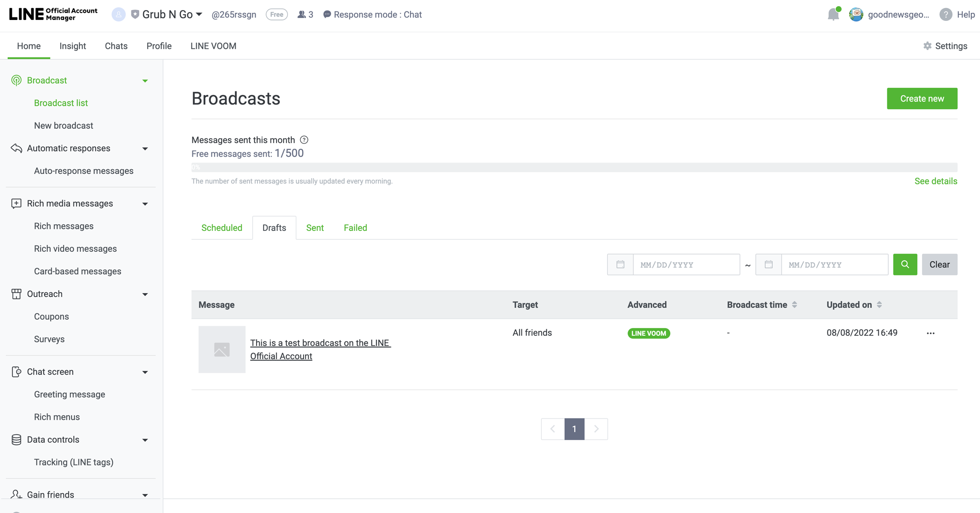Click the goodnewsgeo user avatar
Viewport: 980px width, 513px height.
pos(856,15)
